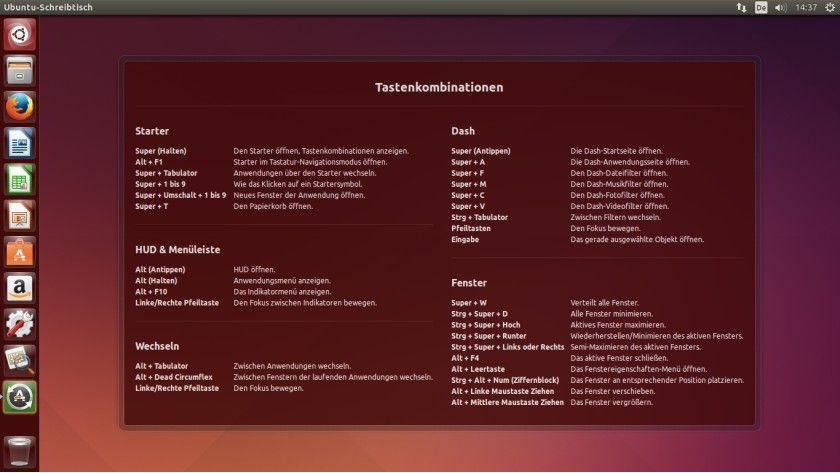Click the Super (Halten) shortcut
840x473 pixels.
click(161, 151)
